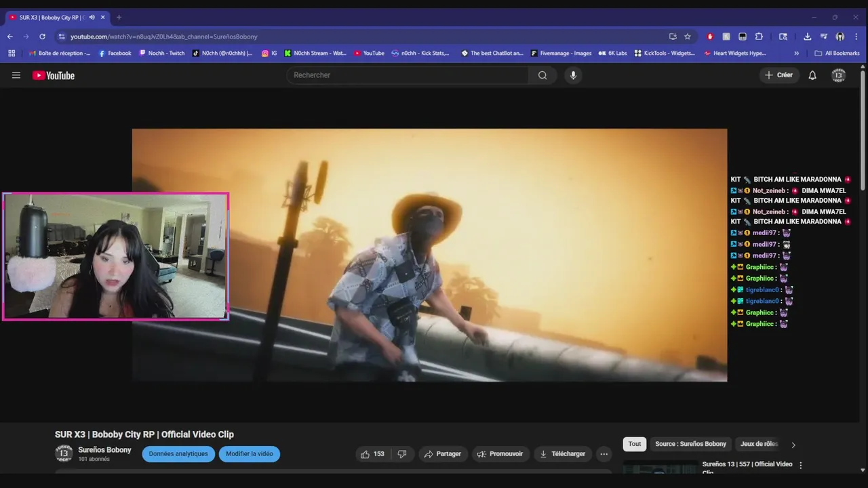Open Heart Widgets Hype bookmark
868x488 pixels.
coord(735,53)
